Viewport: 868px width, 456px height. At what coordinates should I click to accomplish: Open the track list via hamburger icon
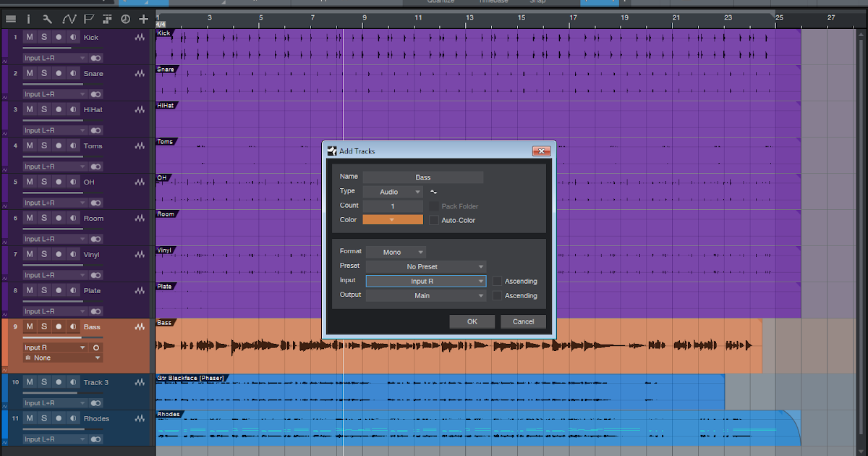point(11,19)
